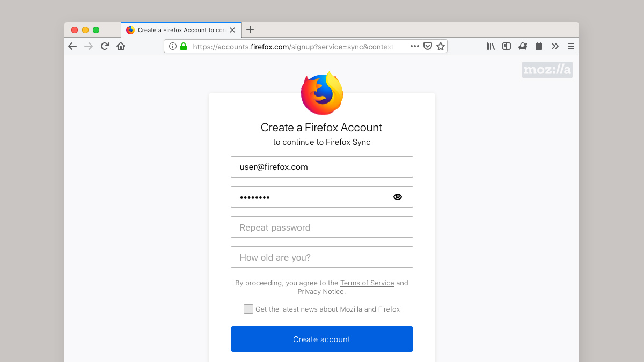Open the hamburger application menu
This screenshot has width=644, height=362.
(571, 47)
